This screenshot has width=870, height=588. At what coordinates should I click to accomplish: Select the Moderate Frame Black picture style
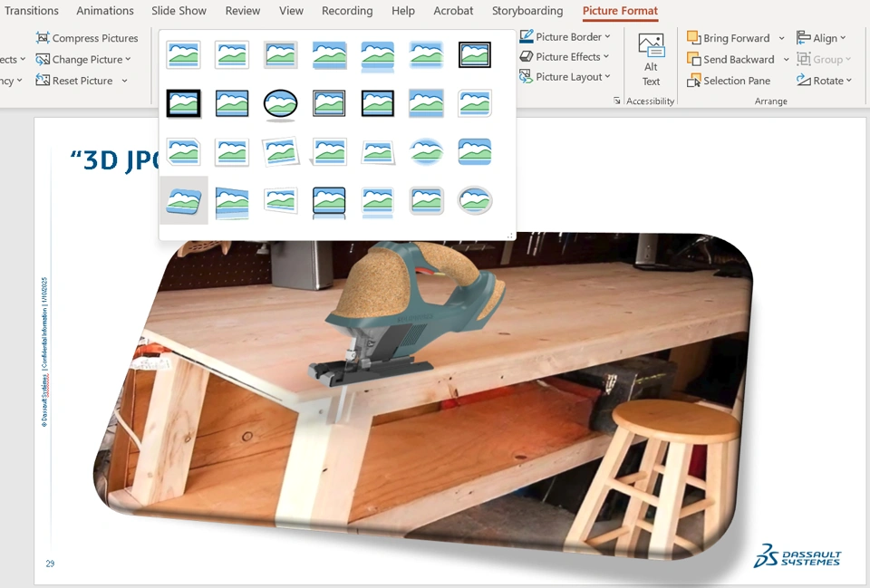coord(377,103)
